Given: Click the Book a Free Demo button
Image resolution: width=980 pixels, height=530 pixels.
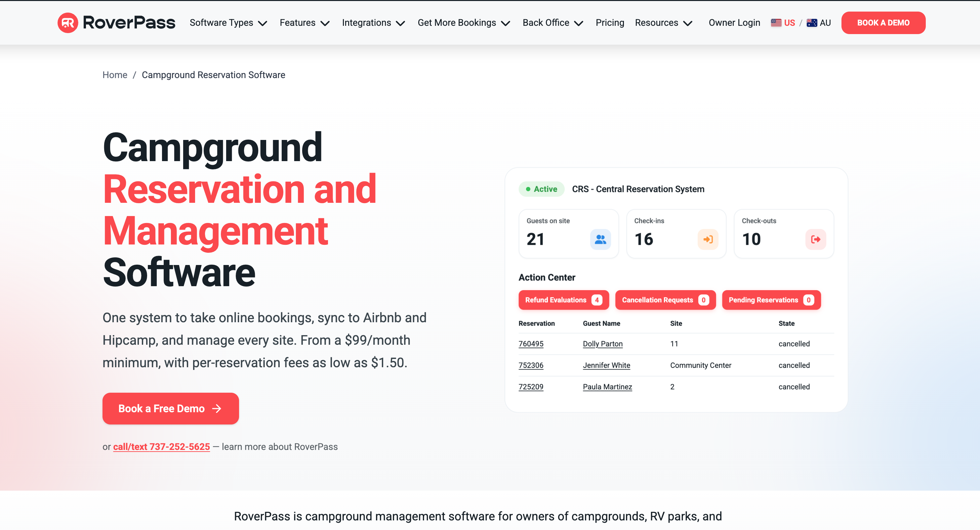Looking at the screenshot, I should [171, 409].
